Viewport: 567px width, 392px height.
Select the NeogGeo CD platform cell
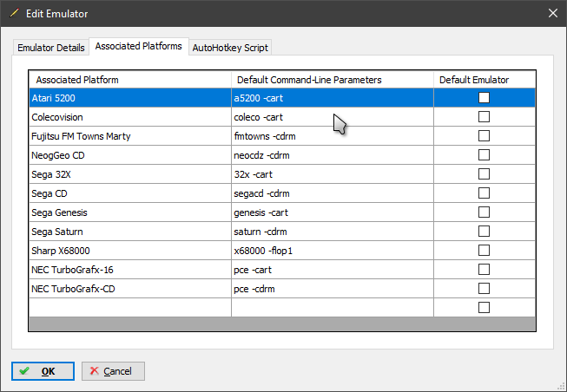click(x=130, y=155)
